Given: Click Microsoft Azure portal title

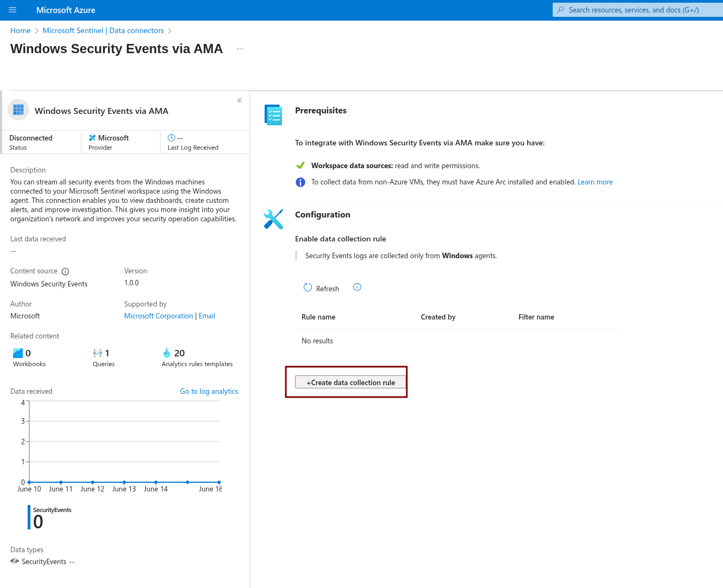Looking at the screenshot, I should (x=66, y=10).
